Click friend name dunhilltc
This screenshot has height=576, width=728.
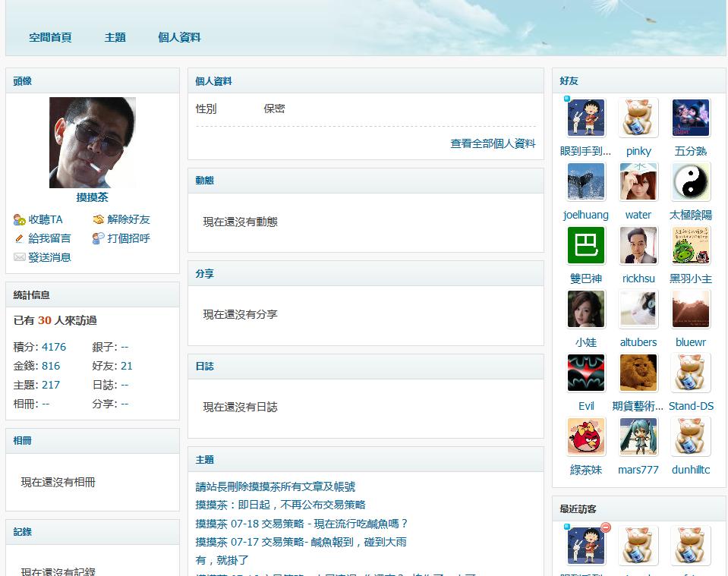click(x=690, y=470)
